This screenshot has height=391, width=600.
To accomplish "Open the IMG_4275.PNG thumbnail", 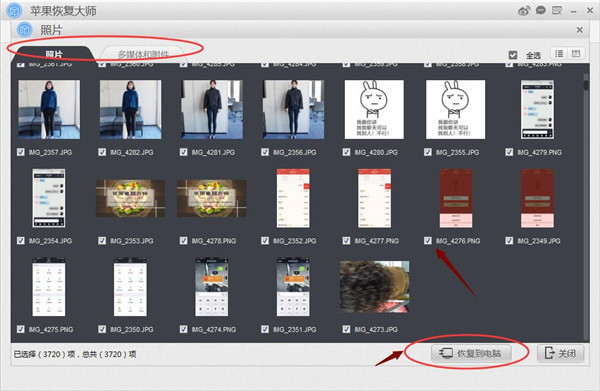I will 49,287.
